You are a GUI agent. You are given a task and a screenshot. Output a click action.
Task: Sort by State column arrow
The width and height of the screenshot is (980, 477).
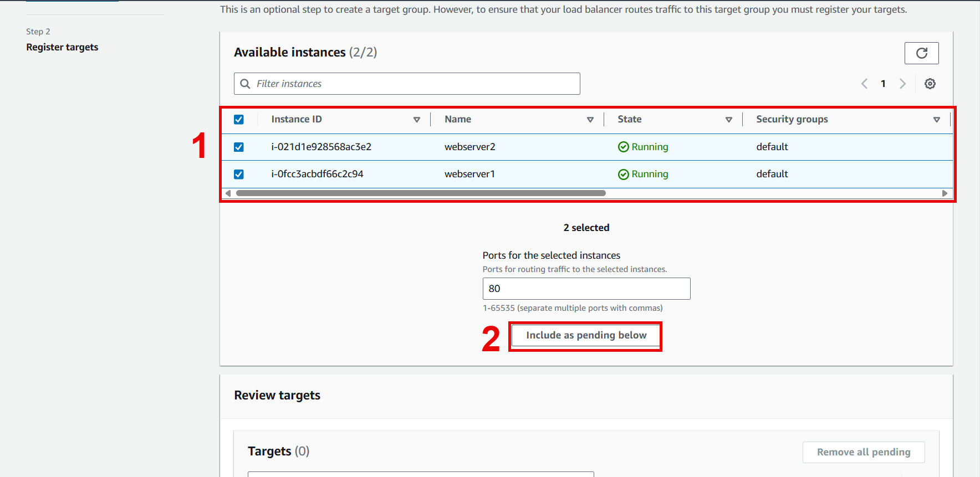pyautogui.click(x=728, y=120)
